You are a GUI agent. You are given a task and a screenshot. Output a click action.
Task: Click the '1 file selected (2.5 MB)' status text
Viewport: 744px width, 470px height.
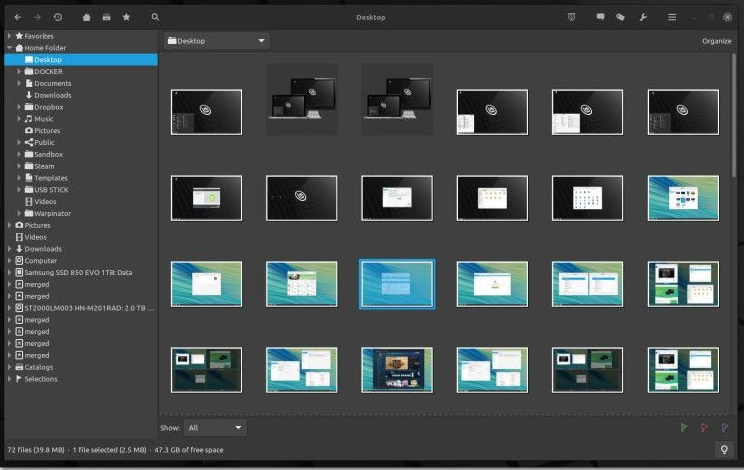pos(110,450)
